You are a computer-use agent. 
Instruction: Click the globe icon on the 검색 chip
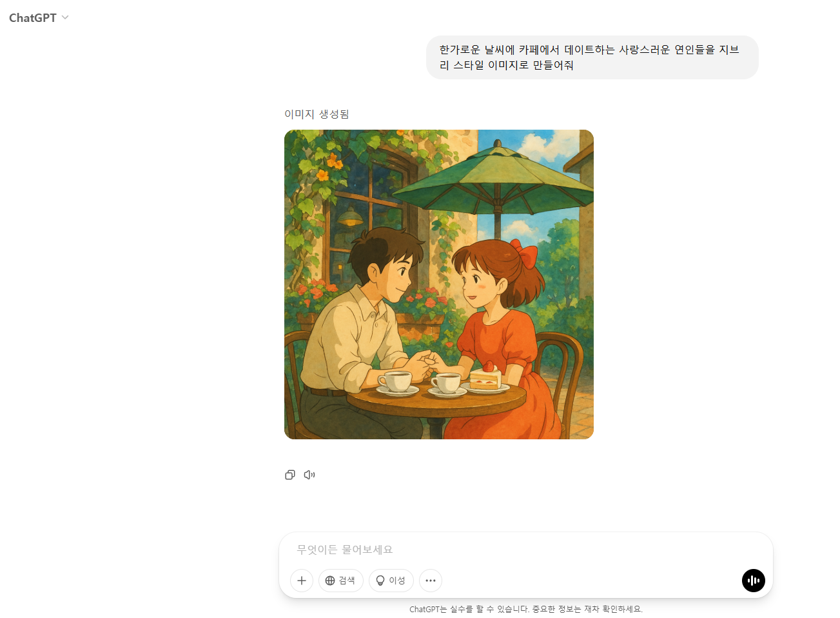pyautogui.click(x=330, y=581)
